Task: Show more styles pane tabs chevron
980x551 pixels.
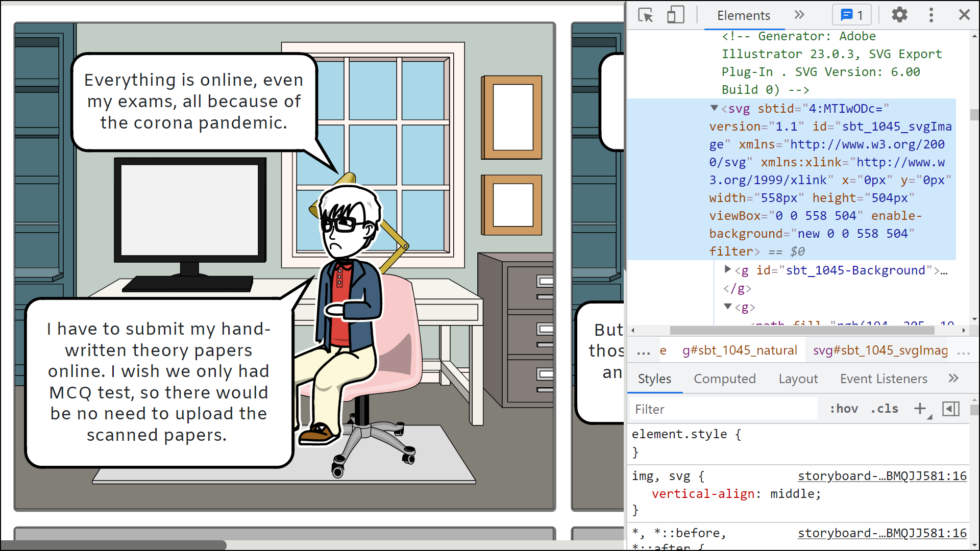Action: 953,379
